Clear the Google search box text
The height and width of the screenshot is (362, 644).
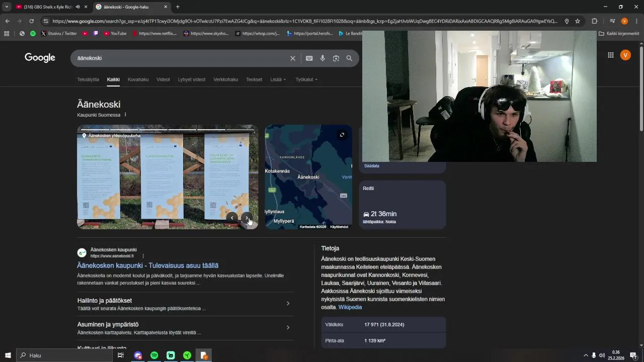[292, 58]
